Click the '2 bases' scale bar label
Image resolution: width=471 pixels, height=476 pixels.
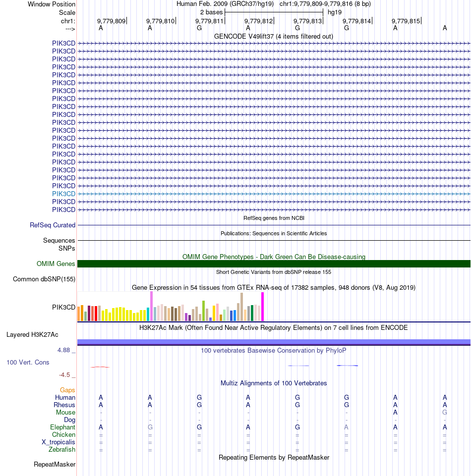pos(211,12)
